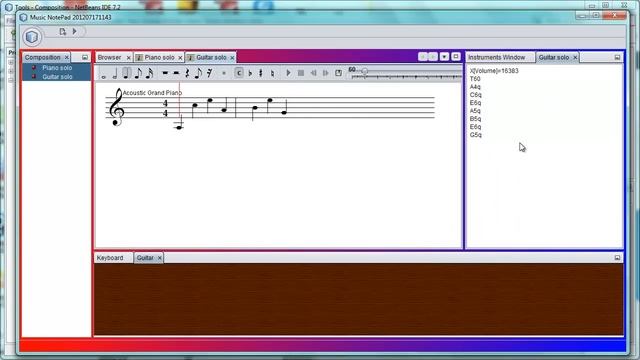The height and width of the screenshot is (360, 640).
Task: Toggle the dotted note modifier
Action: point(224,73)
